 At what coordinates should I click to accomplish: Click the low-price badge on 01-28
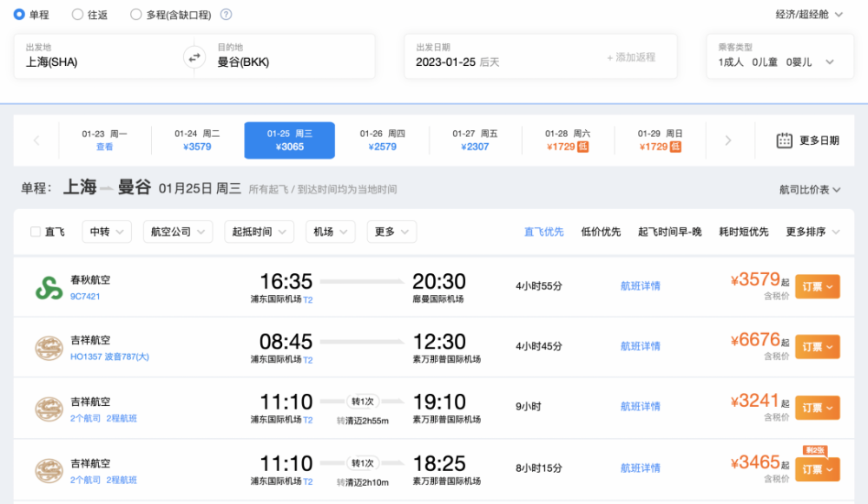(582, 147)
